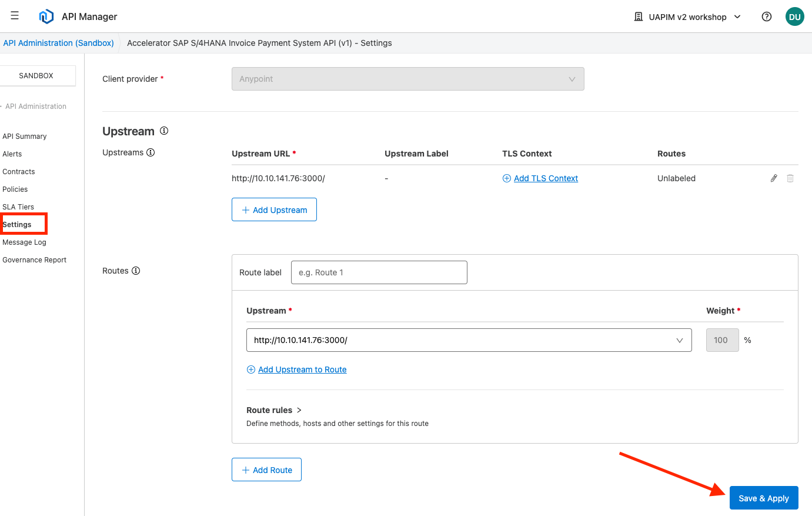
Task: Click the SANDBOX environment button
Action: point(36,76)
